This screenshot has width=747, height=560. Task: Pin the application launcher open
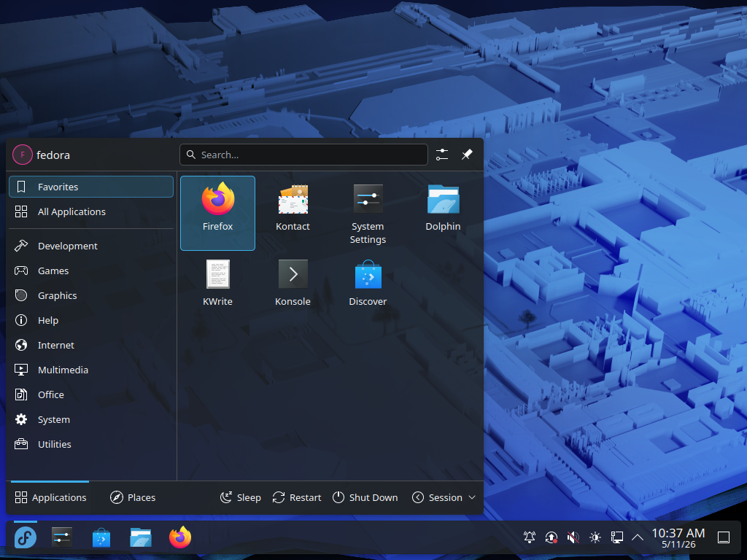pos(467,155)
